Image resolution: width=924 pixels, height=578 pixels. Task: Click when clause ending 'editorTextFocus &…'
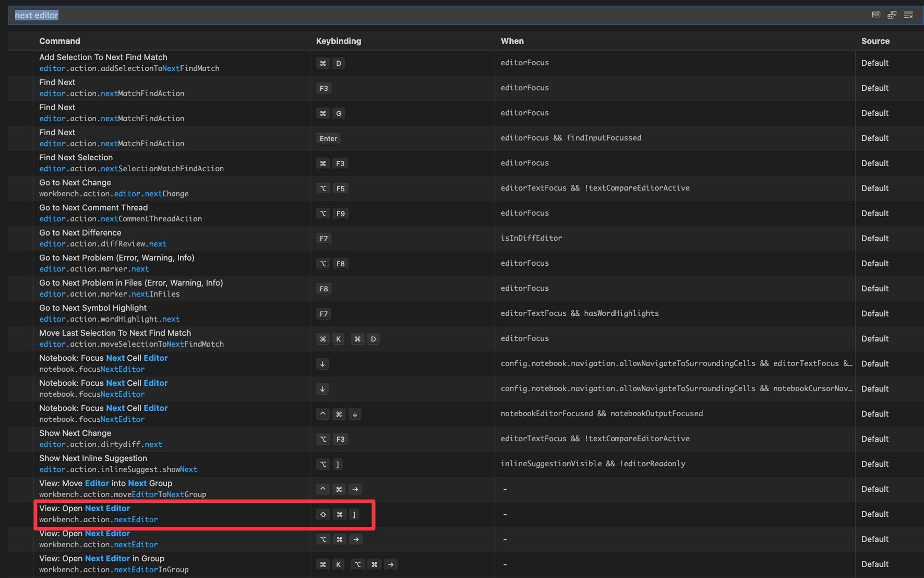tap(677, 363)
